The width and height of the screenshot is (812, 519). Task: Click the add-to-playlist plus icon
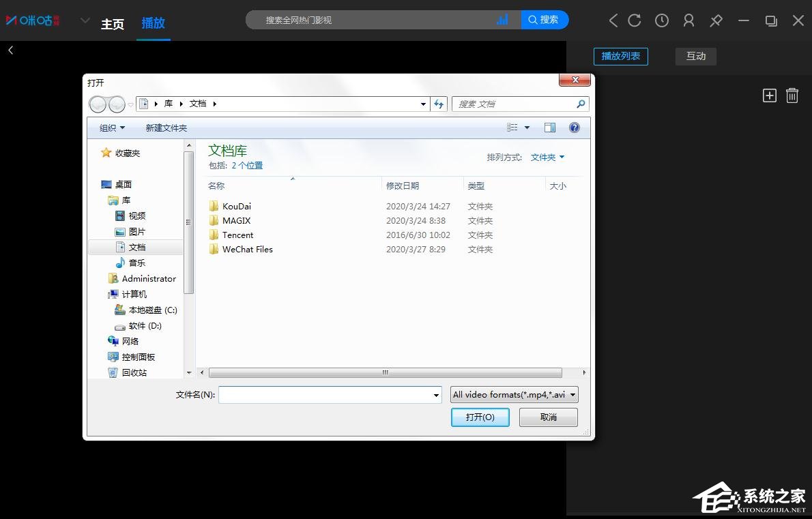click(x=769, y=95)
